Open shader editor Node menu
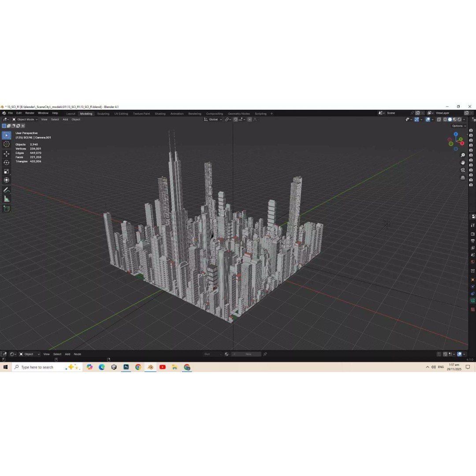Image resolution: width=476 pixels, height=476 pixels. tap(78, 354)
